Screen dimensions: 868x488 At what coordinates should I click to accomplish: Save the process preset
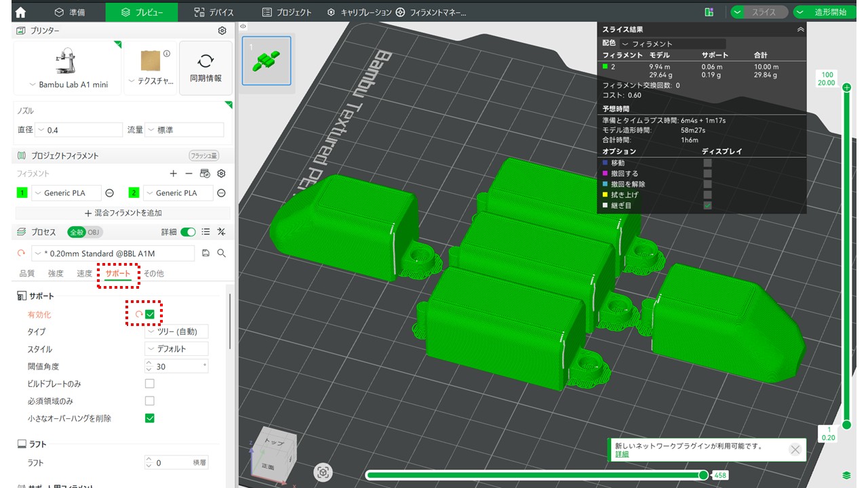(x=206, y=253)
